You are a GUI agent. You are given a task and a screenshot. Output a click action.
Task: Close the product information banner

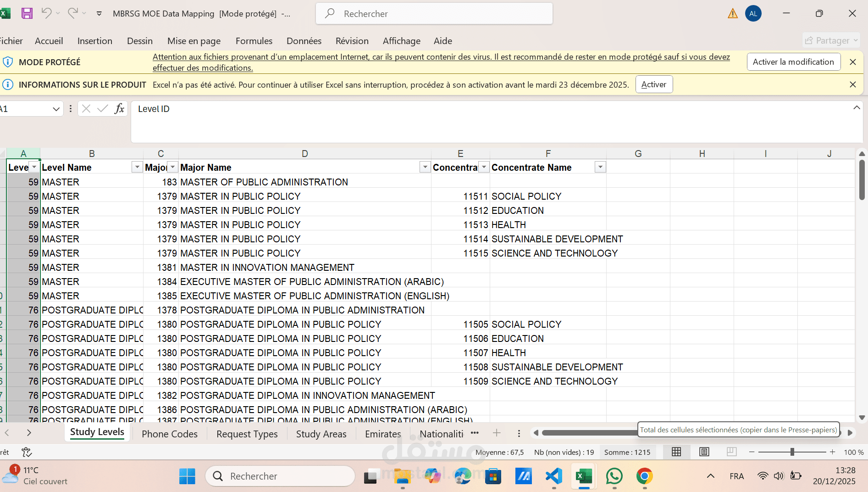point(853,84)
